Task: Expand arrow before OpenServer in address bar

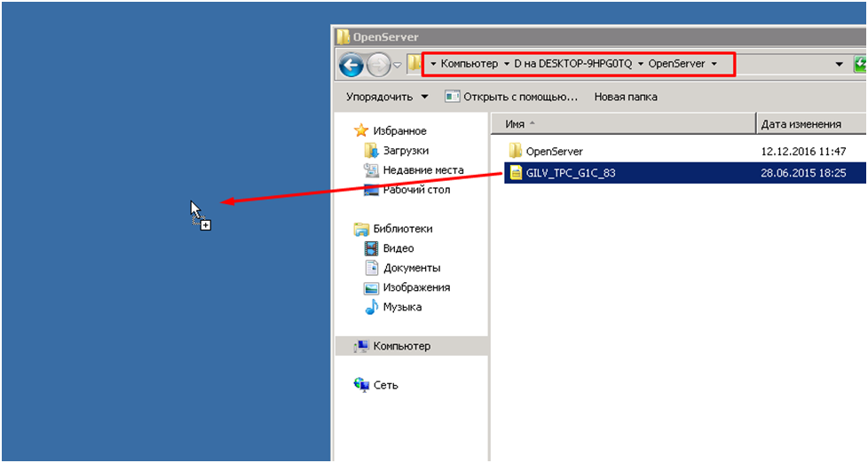Action: (641, 64)
